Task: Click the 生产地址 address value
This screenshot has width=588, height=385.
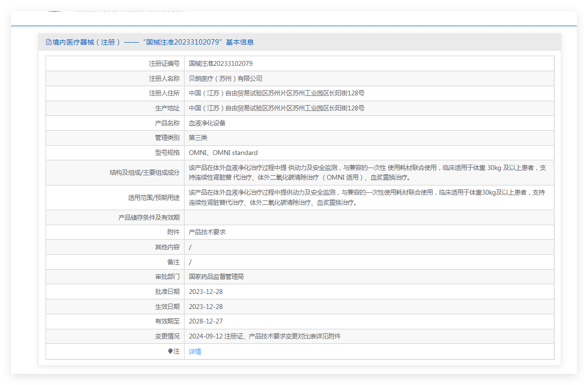Action: [x=277, y=108]
